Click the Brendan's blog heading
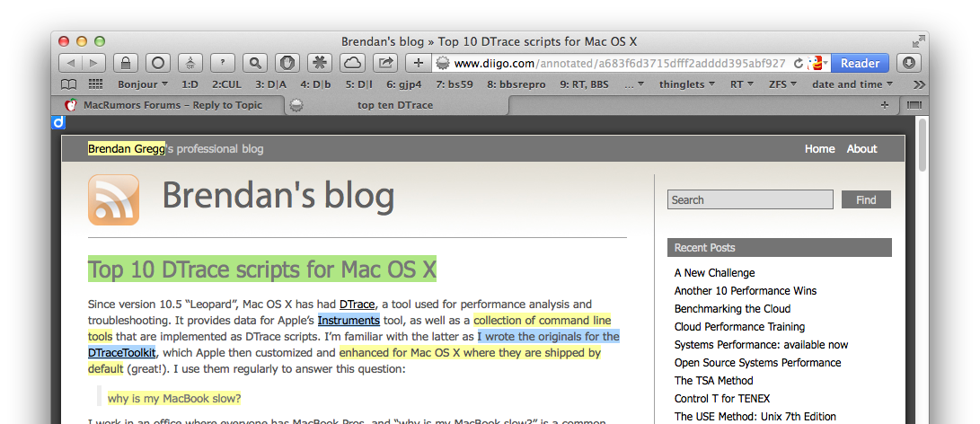The width and height of the screenshot is (980, 424). pyautogui.click(x=278, y=196)
